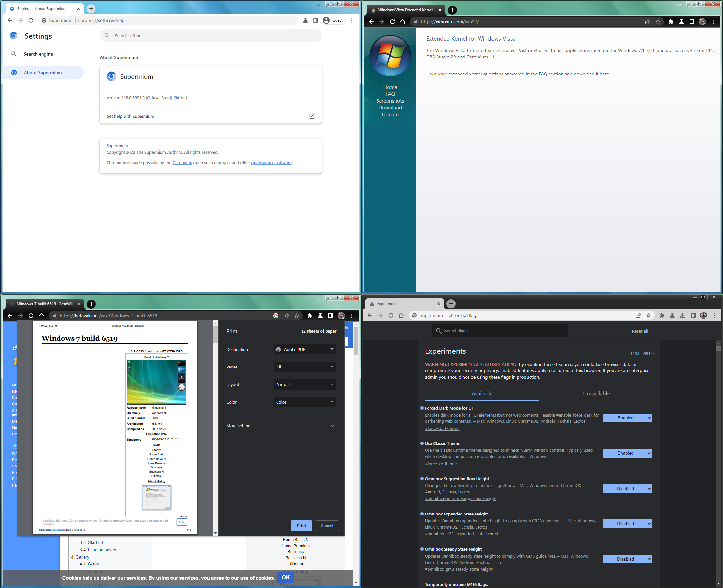
Task: Bookmark the chrome flags page
Action: (x=649, y=315)
